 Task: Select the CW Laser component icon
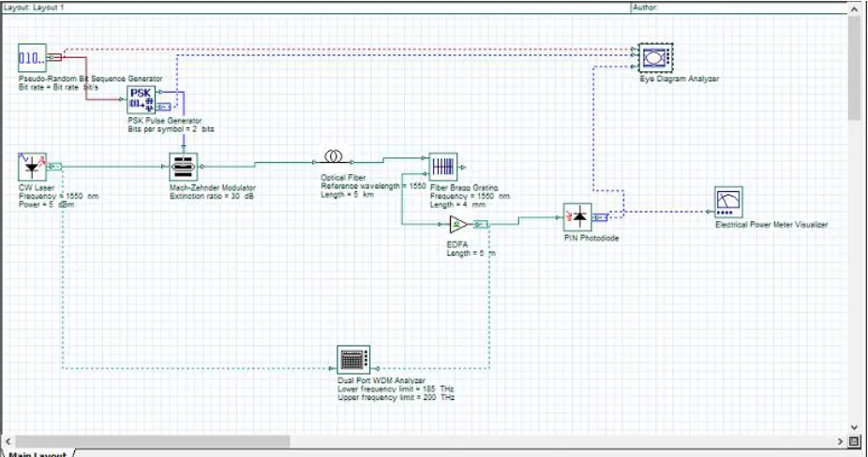point(32,167)
